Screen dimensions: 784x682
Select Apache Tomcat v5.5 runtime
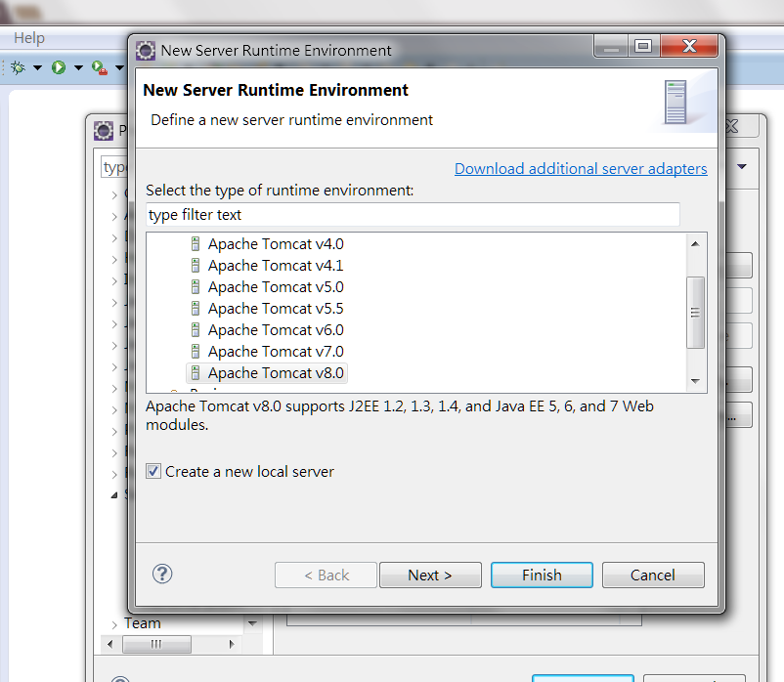point(276,309)
